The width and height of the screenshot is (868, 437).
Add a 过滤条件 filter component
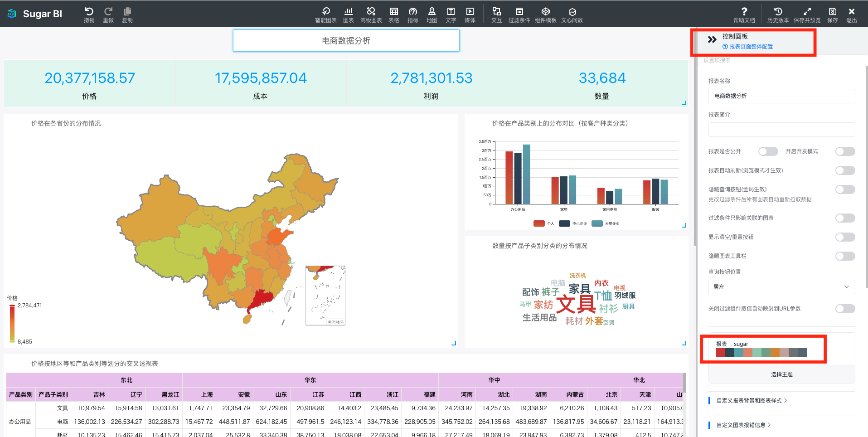click(519, 15)
